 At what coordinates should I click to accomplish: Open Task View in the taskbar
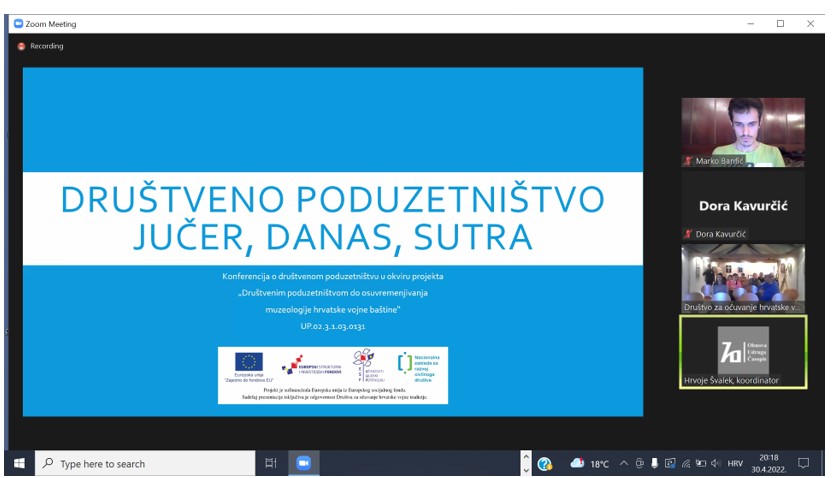click(270, 463)
